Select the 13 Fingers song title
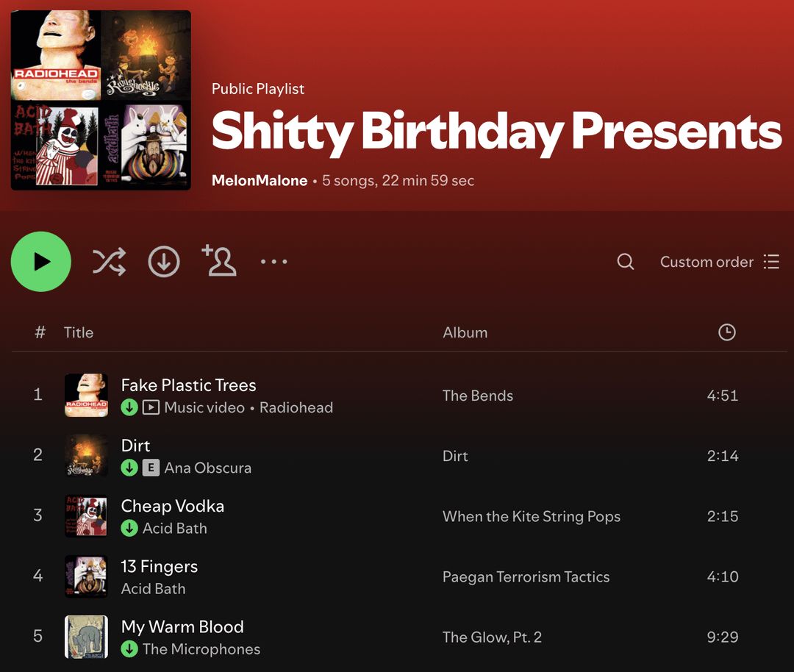 click(160, 566)
